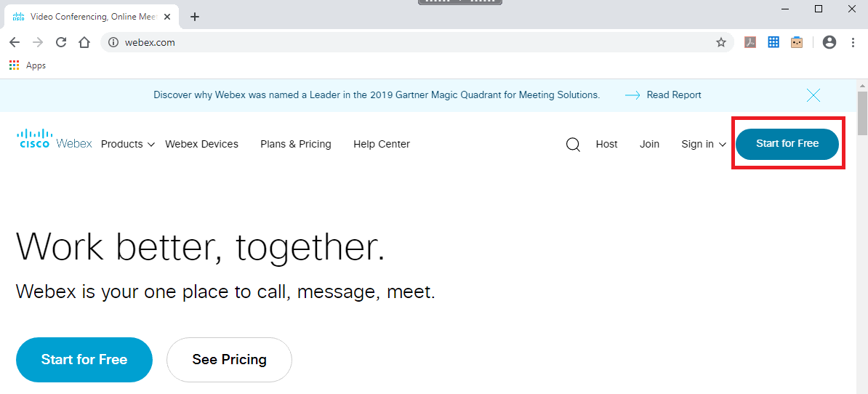Viewport: 868px width, 394px height.
Task: Open the Chrome three-dot menu
Action: (x=853, y=42)
